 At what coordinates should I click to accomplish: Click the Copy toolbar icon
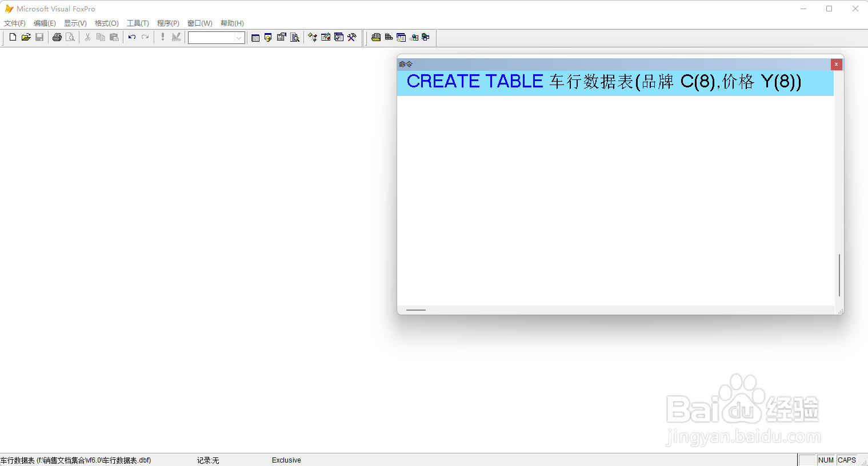coord(101,37)
